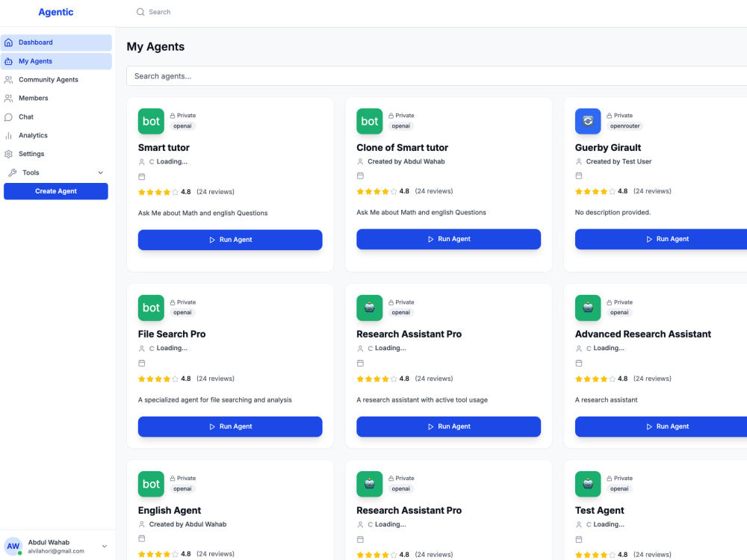Screen dimensions: 747x560
Task: Click the top Search field
Action: (x=159, y=12)
